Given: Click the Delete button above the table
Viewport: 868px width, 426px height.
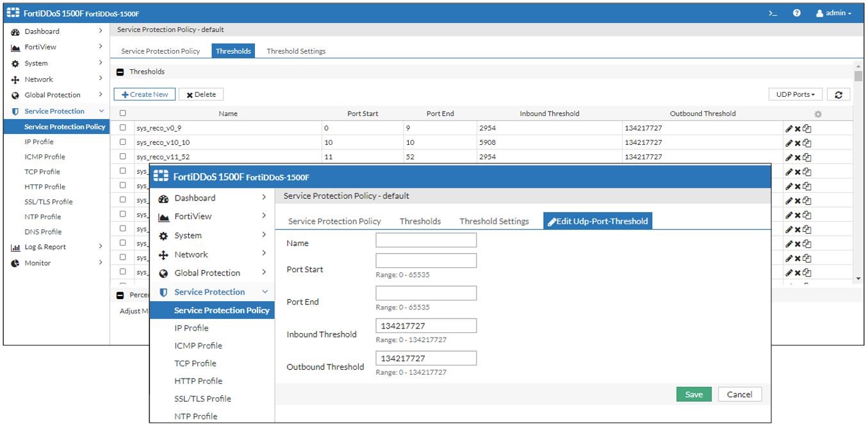Looking at the screenshot, I should click(x=201, y=94).
